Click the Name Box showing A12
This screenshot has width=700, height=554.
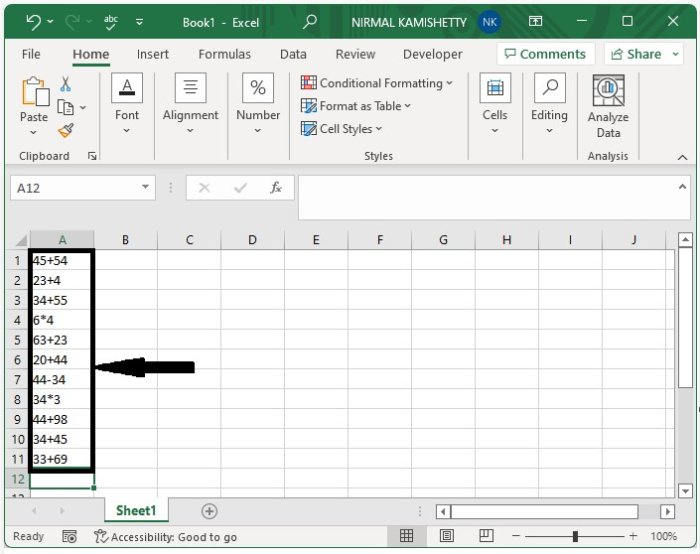click(x=74, y=188)
